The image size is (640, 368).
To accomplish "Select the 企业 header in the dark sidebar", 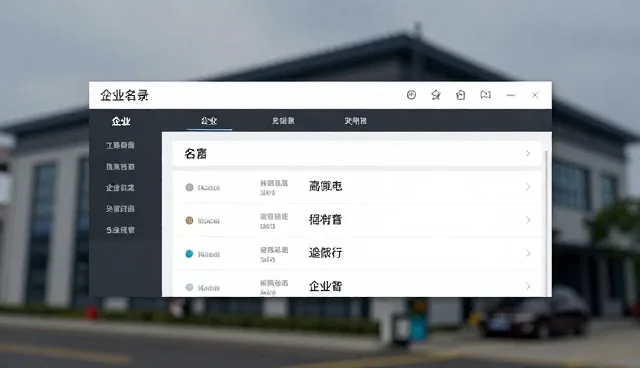I will click(121, 121).
